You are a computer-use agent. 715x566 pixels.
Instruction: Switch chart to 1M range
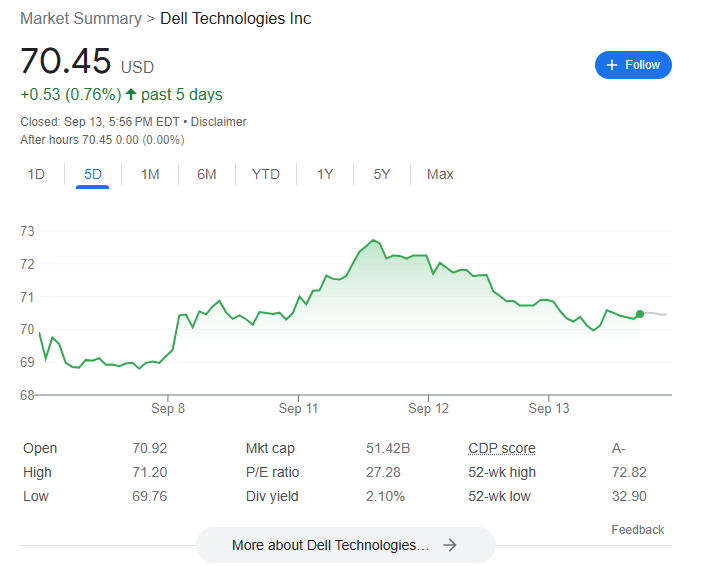pyautogui.click(x=150, y=174)
